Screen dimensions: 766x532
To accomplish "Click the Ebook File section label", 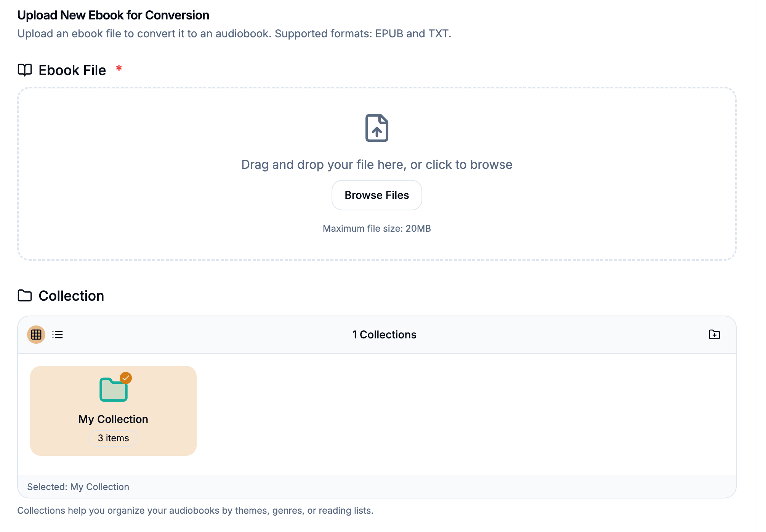I will coord(72,70).
